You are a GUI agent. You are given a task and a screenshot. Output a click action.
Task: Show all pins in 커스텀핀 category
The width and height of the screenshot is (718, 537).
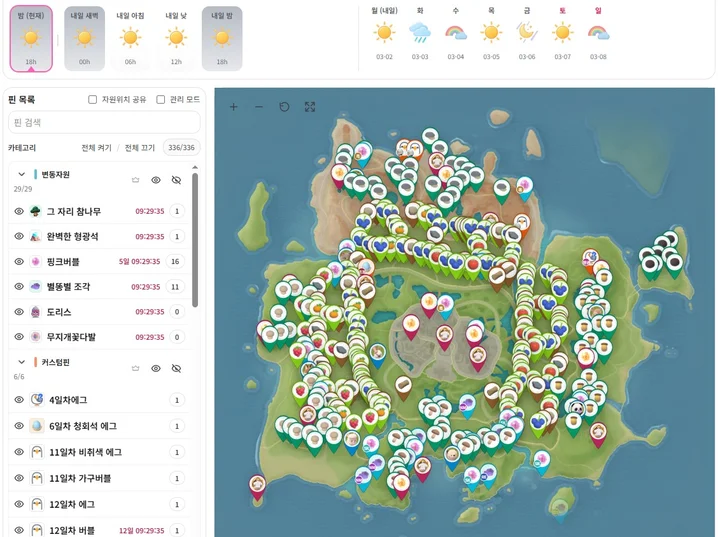(x=156, y=368)
